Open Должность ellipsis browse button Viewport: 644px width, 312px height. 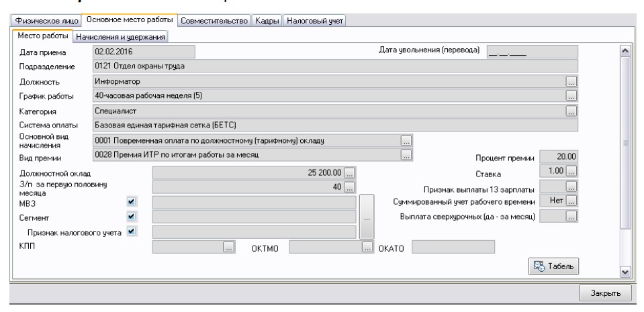click(571, 81)
